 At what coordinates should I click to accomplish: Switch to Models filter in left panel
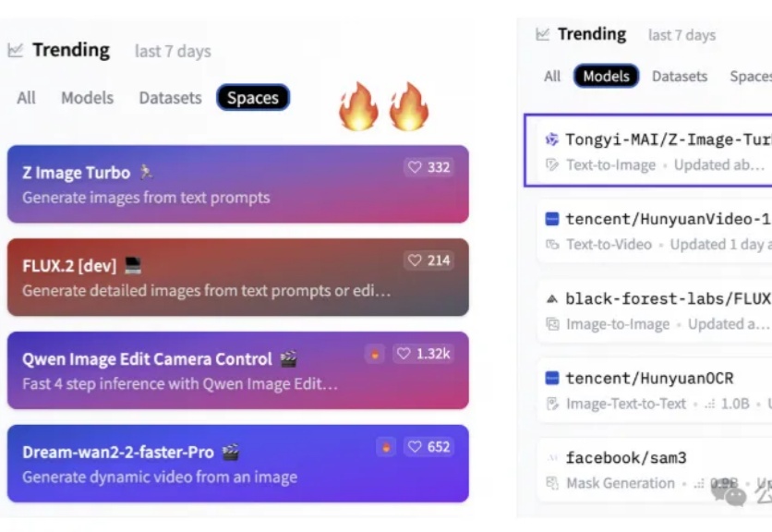(x=87, y=98)
